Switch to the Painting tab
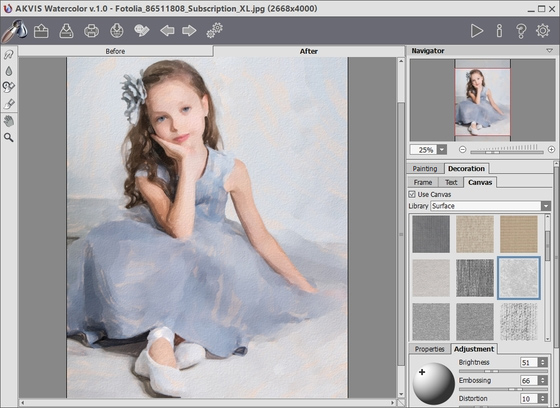560x408 pixels. pyautogui.click(x=425, y=169)
